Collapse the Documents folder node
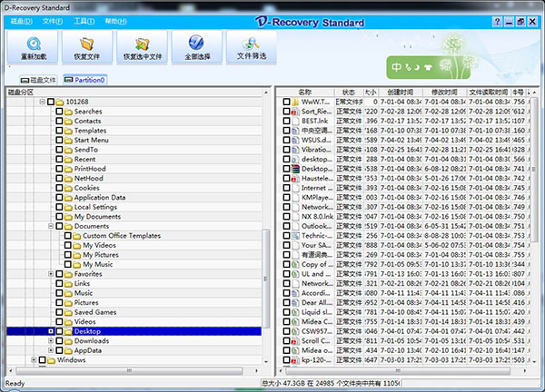This screenshot has width=545, height=392. click(51, 226)
